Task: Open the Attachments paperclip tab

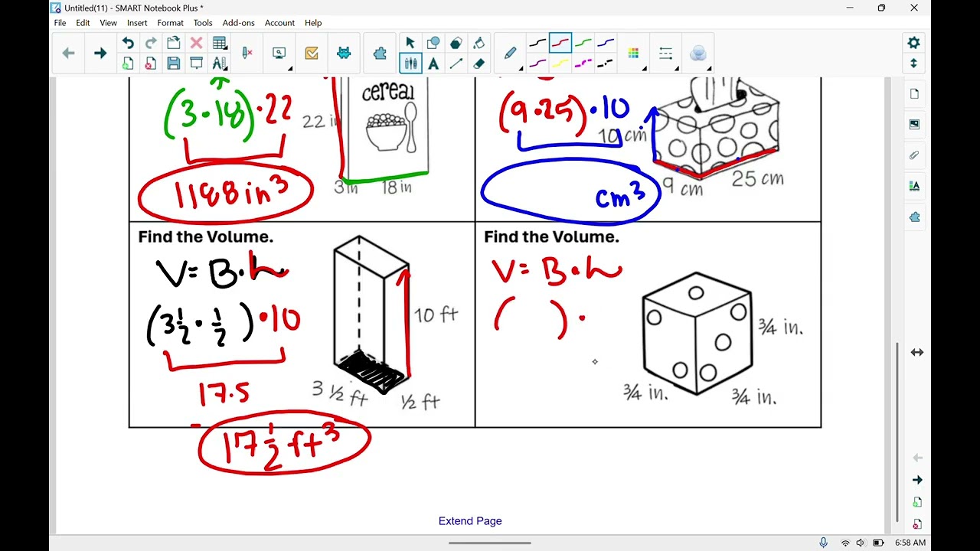Action: click(915, 155)
